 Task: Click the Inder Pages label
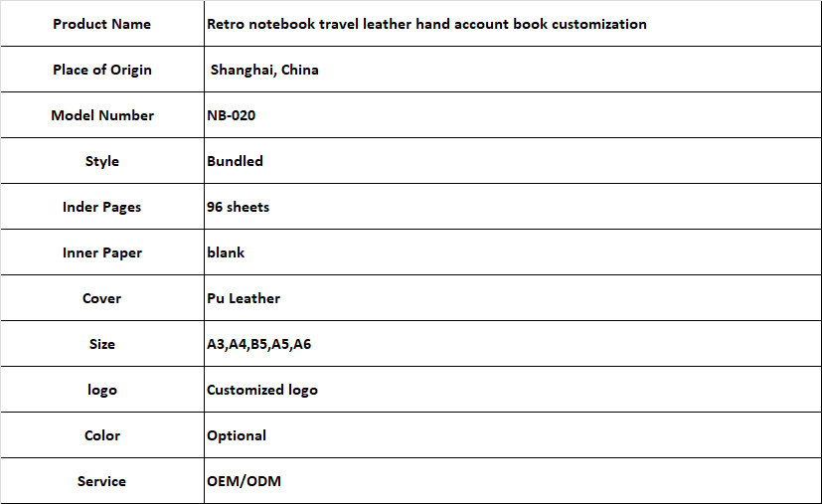(x=102, y=207)
